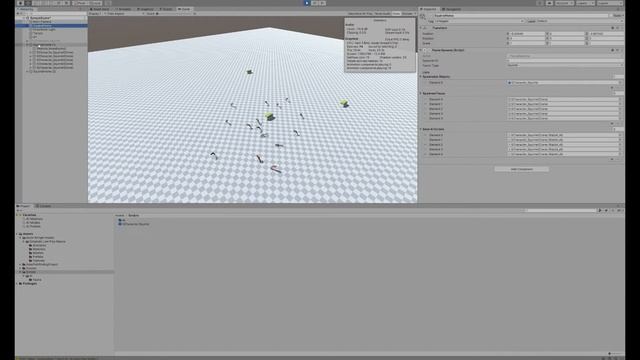Toggle the Pivot/Center handle button
This screenshot has height=360, width=640.
(x=81, y=3)
